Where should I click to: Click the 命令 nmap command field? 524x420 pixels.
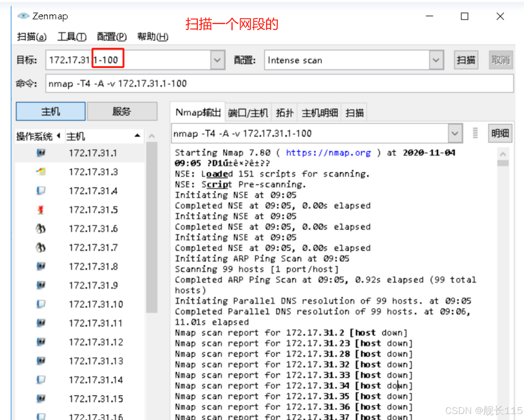279,84
